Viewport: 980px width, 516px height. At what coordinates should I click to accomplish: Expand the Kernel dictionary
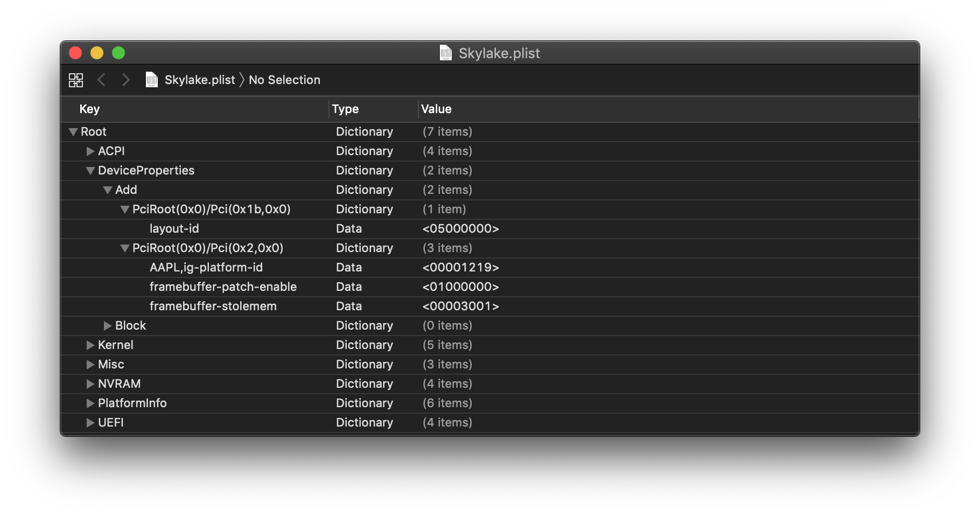click(89, 345)
